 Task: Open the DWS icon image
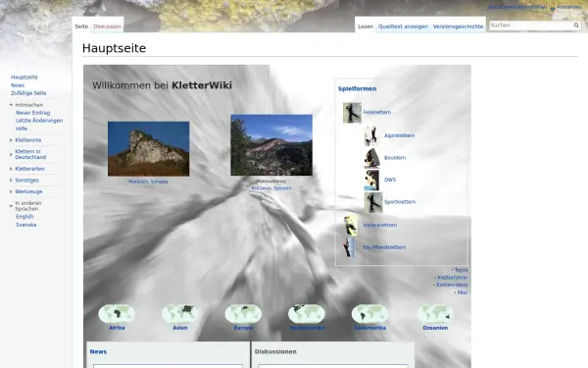pos(371,180)
